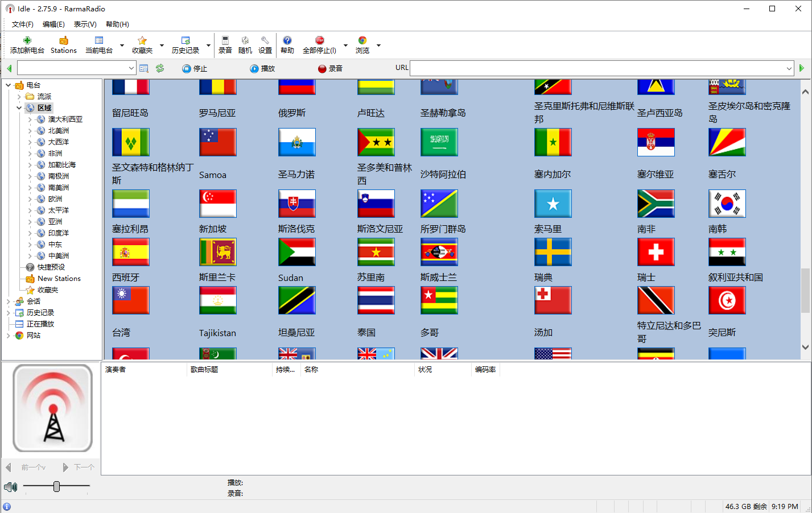Click the 添加新电台 add station icon
This screenshot has height=513, width=812.
tap(27, 41)
